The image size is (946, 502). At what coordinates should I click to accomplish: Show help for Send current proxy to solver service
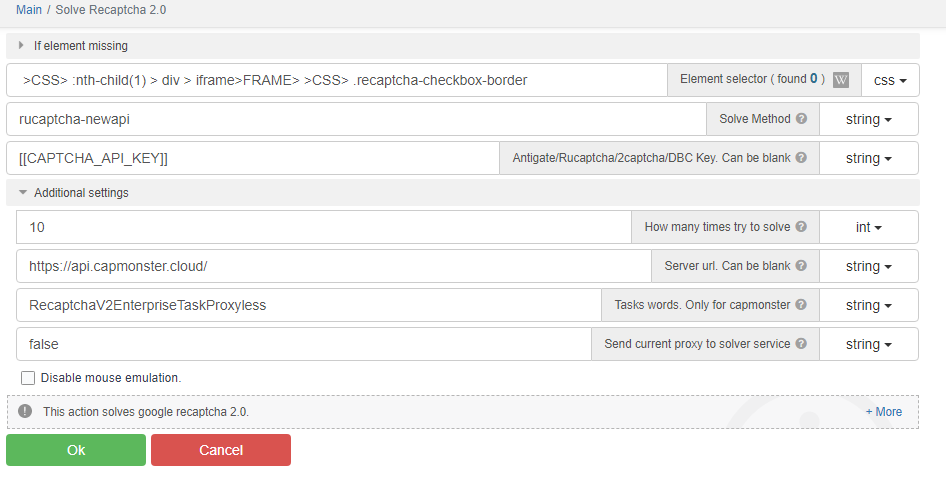pos(801,343)
